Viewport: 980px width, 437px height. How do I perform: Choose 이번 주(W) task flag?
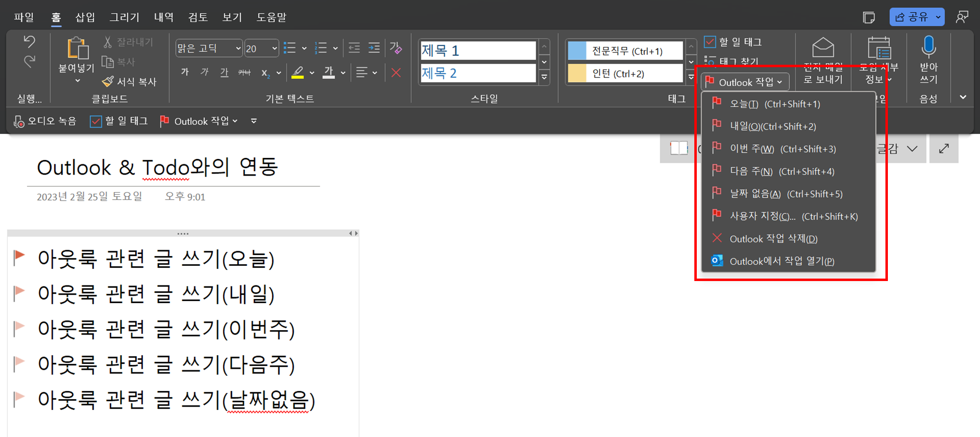(x=788, y=149)
